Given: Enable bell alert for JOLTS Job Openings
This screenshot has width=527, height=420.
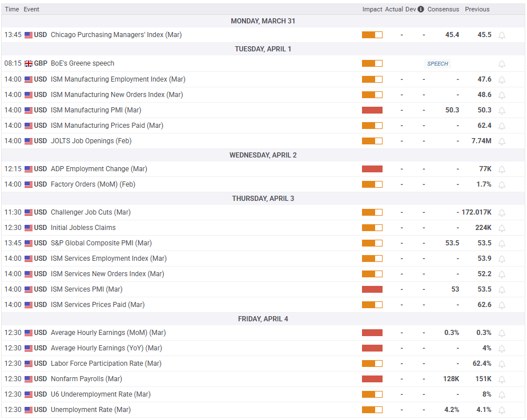Looking at the screenshot, I should 502,142.
